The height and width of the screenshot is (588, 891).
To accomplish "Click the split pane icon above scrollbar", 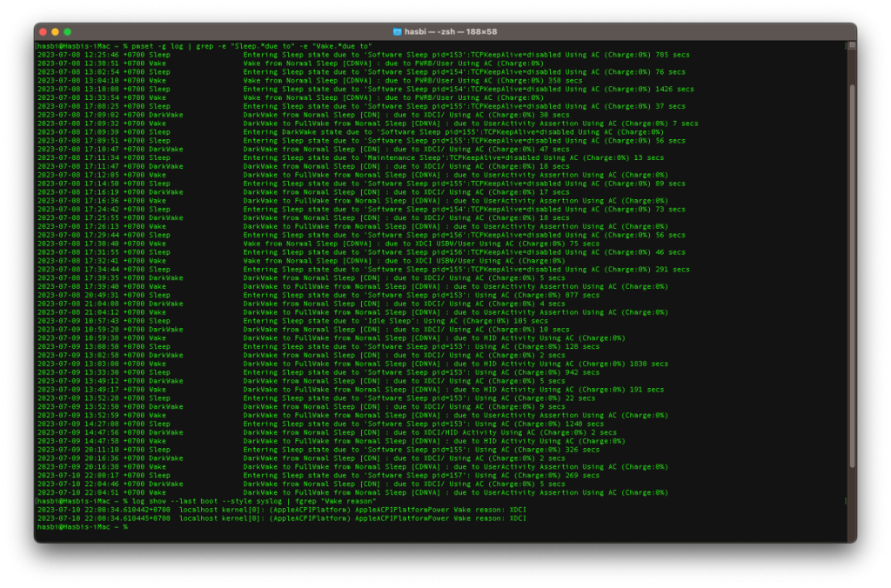I will (x=851, y=45).
